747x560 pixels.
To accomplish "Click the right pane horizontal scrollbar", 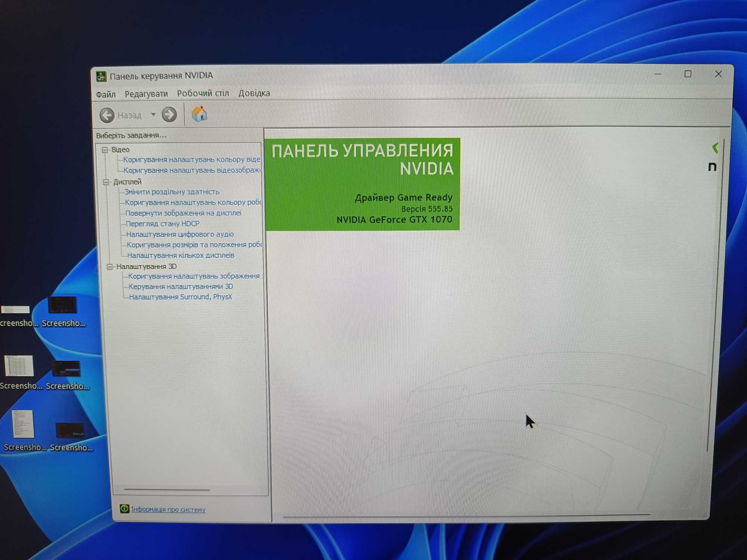I will tap(466, 516).
